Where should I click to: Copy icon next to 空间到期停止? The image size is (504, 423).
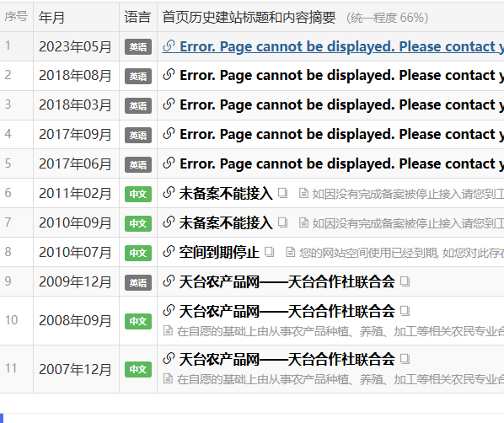[269, 252]
